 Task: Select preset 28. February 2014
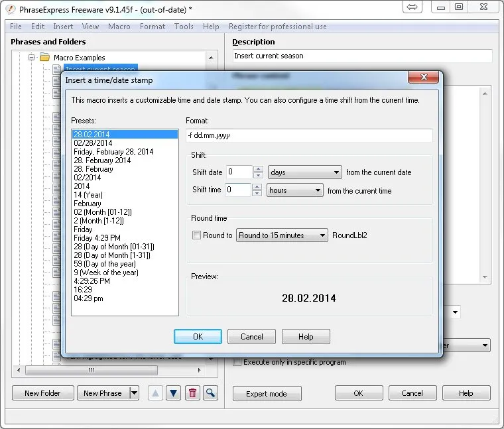point(125,160)
